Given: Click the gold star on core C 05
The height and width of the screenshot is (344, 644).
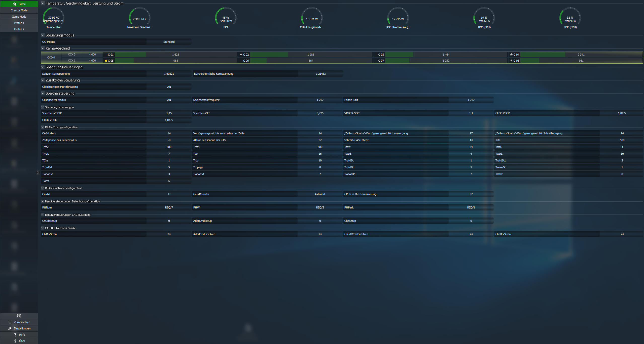Looking at the screenshot, I should [x=106, y=61].
